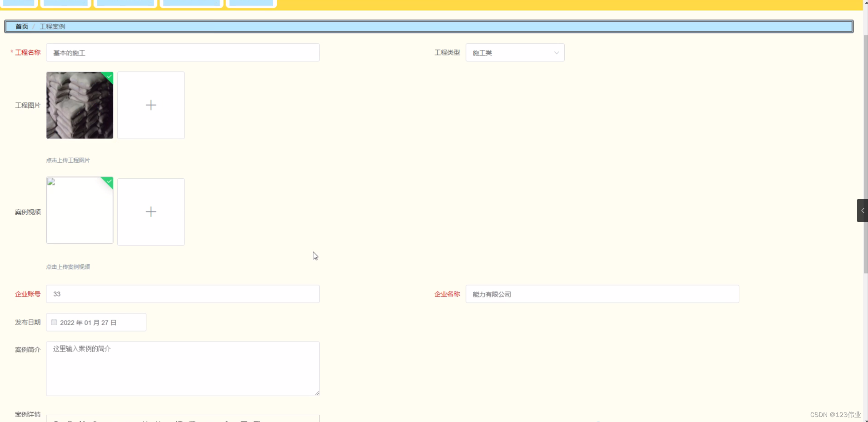868x422 pixels.
Task: Click inside the 案例简介 text area
Action: click(x=182, y=368)
